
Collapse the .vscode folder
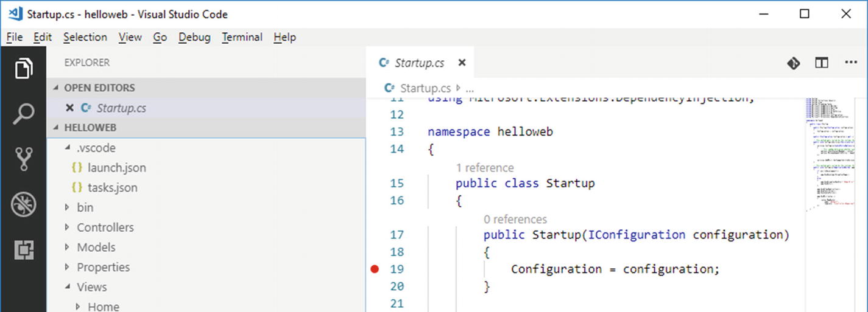(68, 148)
